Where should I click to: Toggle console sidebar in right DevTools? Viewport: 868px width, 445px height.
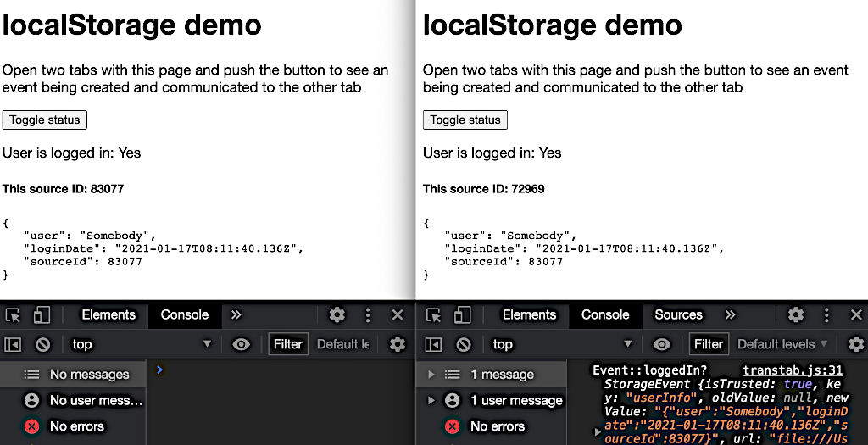[x=433, y=344]
